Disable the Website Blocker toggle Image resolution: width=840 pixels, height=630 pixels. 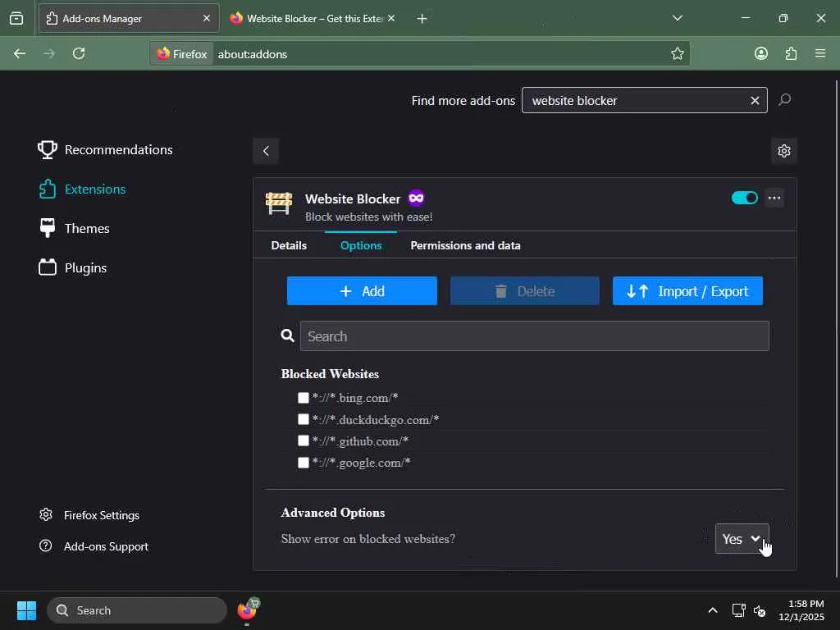(x=744, y=199)
